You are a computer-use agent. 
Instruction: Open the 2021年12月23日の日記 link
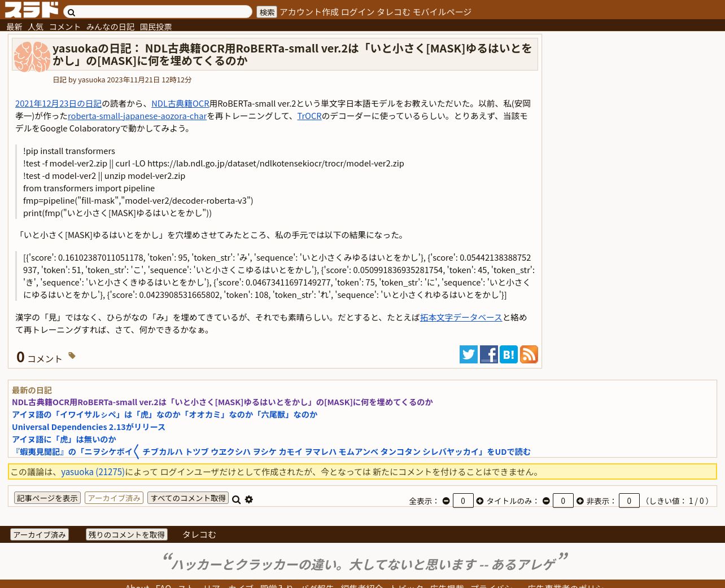tap(58, 103)
